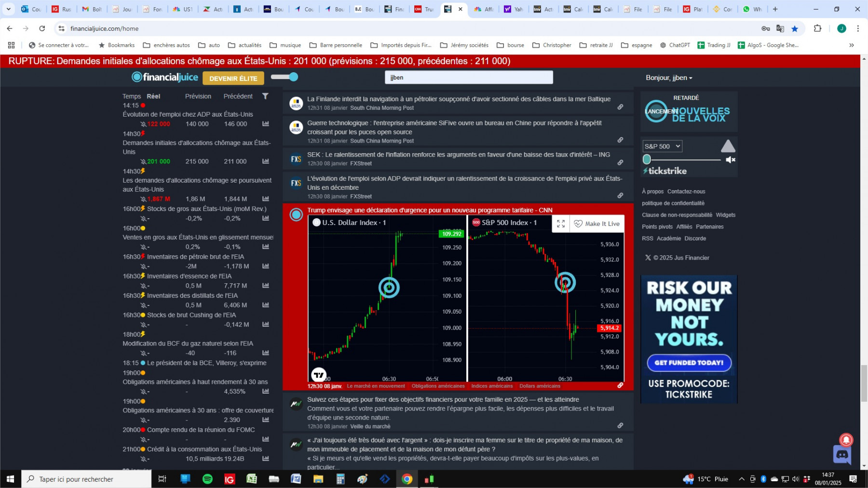Open the calendar filter funnel icon
The image size is (868, 488).
[265, 96]
